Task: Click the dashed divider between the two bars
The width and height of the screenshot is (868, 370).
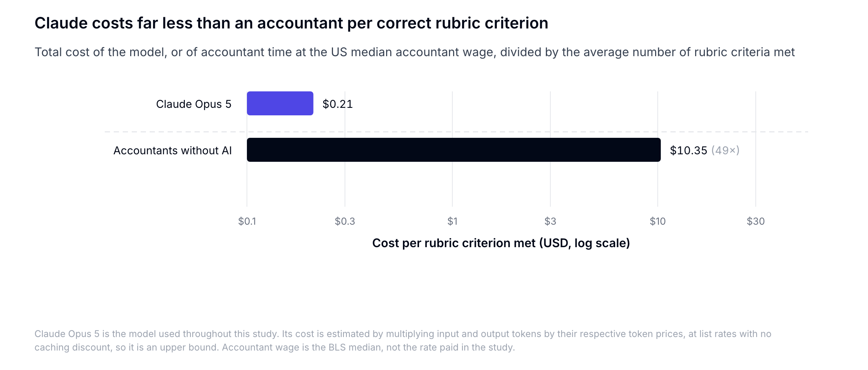Action: tap(456, 132)
